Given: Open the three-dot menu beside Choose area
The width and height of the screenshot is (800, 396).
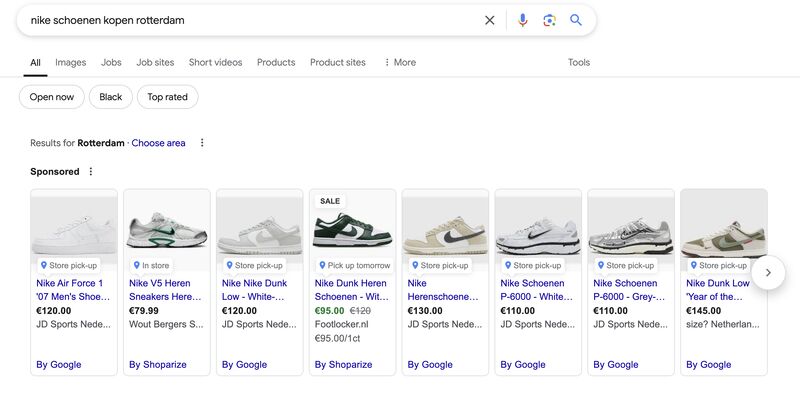Looking at the screenshot, I should click(202, 143).
